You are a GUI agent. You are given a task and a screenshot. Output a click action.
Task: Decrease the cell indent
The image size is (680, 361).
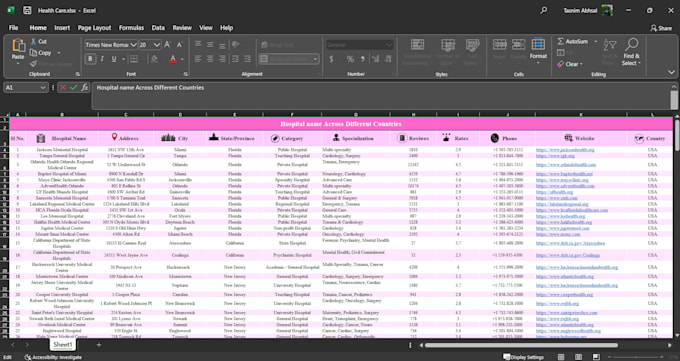point(235,59)
